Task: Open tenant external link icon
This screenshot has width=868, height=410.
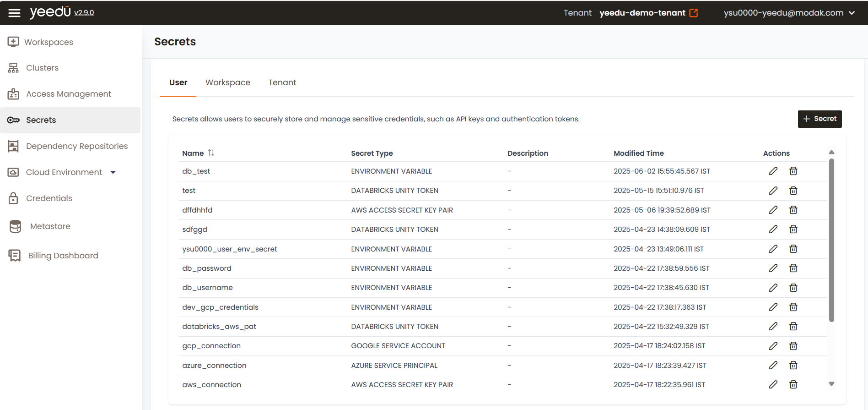Action: coord(694,13)
